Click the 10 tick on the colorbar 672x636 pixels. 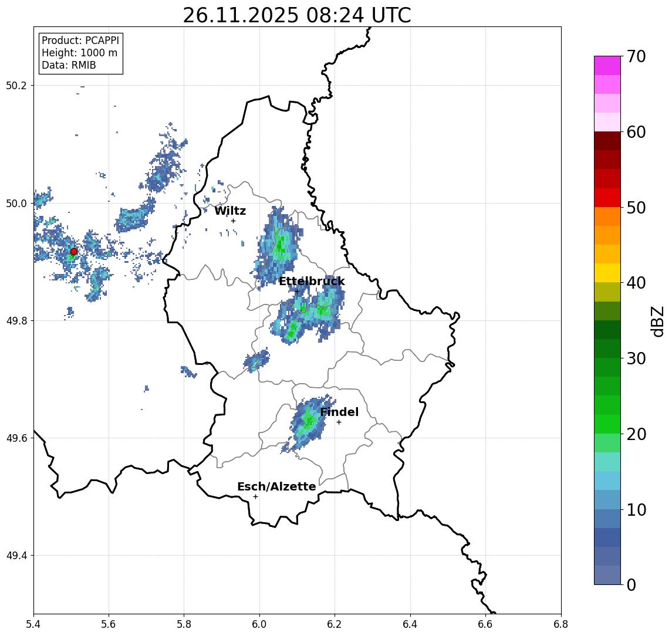tap(636, 509)
